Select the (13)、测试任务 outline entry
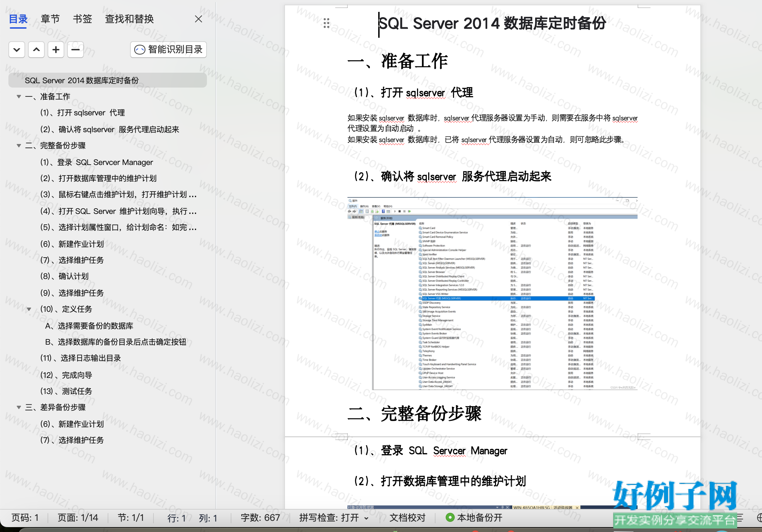This screenshot has width=762, height=532. [66, 391]
